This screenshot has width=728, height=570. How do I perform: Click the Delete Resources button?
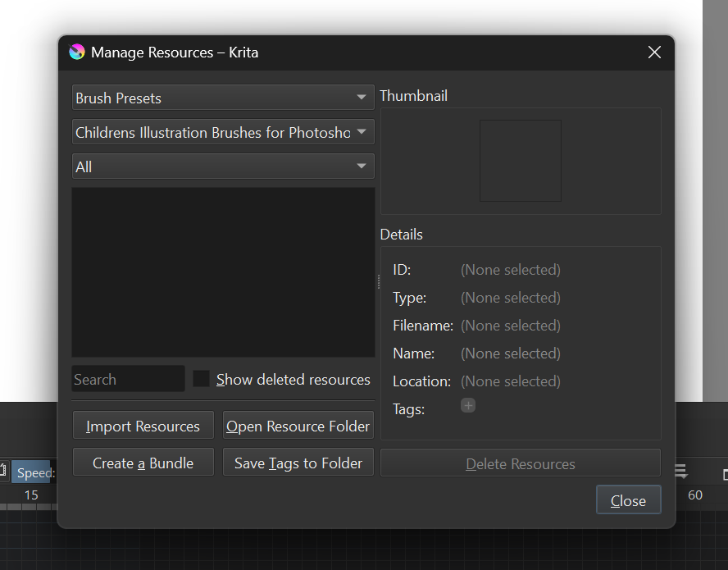coord(521,463)
